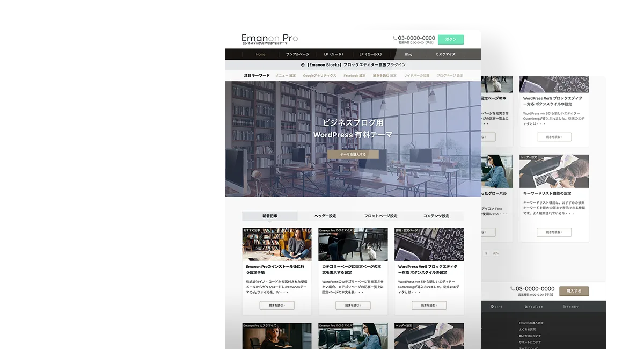This screenshot has height=349, width=644.
Task: Open front page thumbnail of laptop with cat
Action: (x=429, y=336)
